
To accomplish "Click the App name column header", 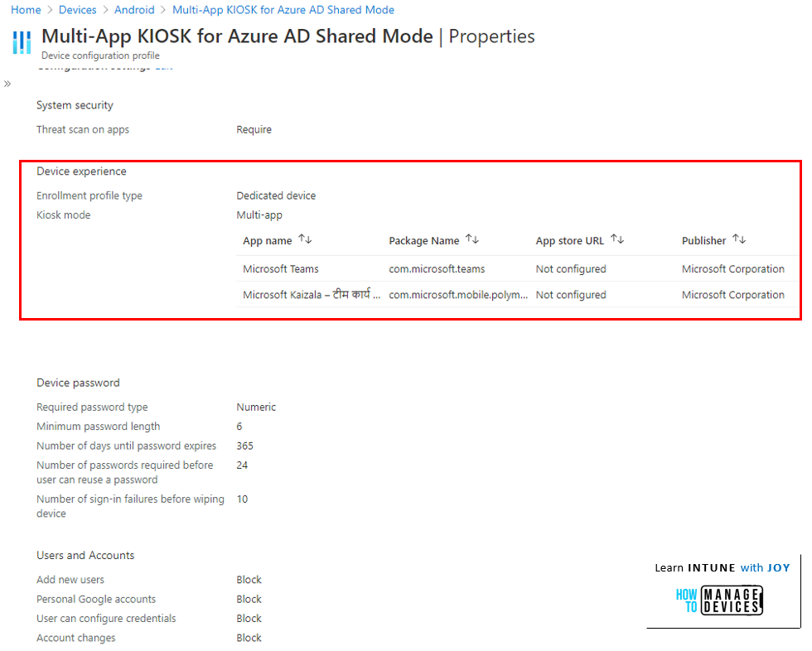I will pyautogui.click(x=267, y=241).
